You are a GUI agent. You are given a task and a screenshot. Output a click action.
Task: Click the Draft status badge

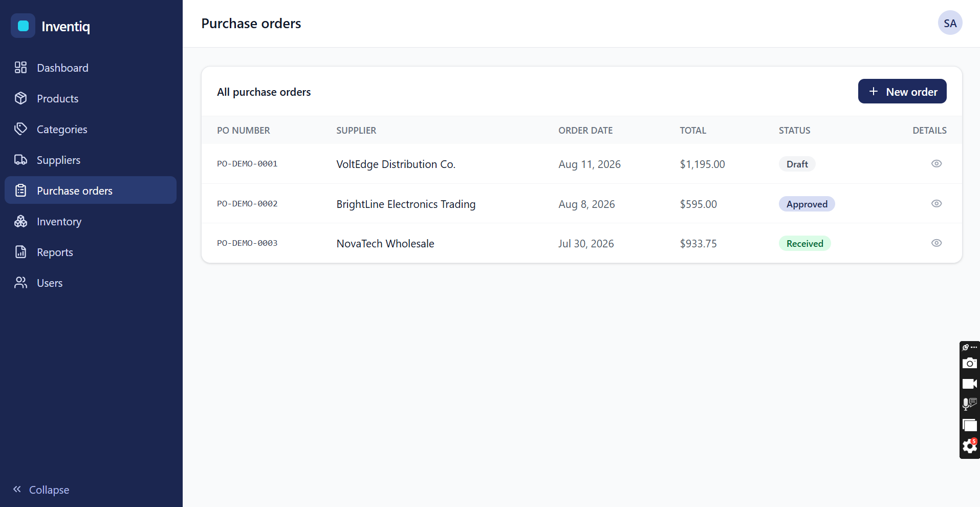point(797,164)
